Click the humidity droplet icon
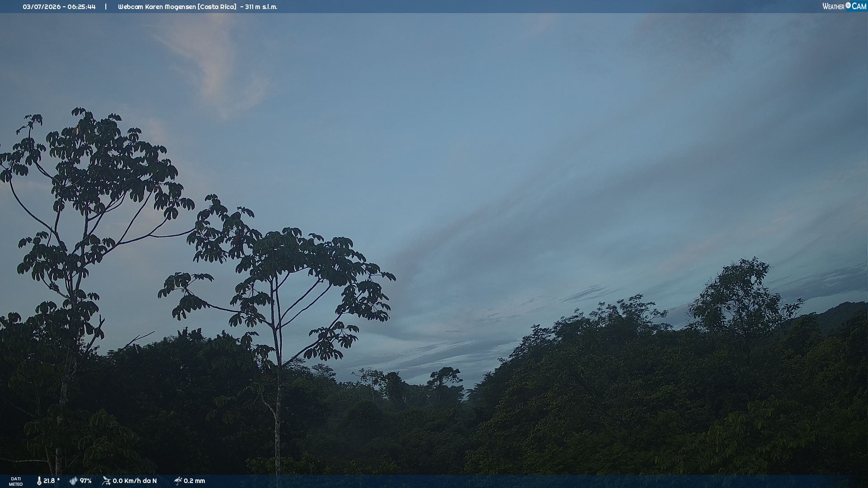 pyautogui.click(x=73, y=481)
